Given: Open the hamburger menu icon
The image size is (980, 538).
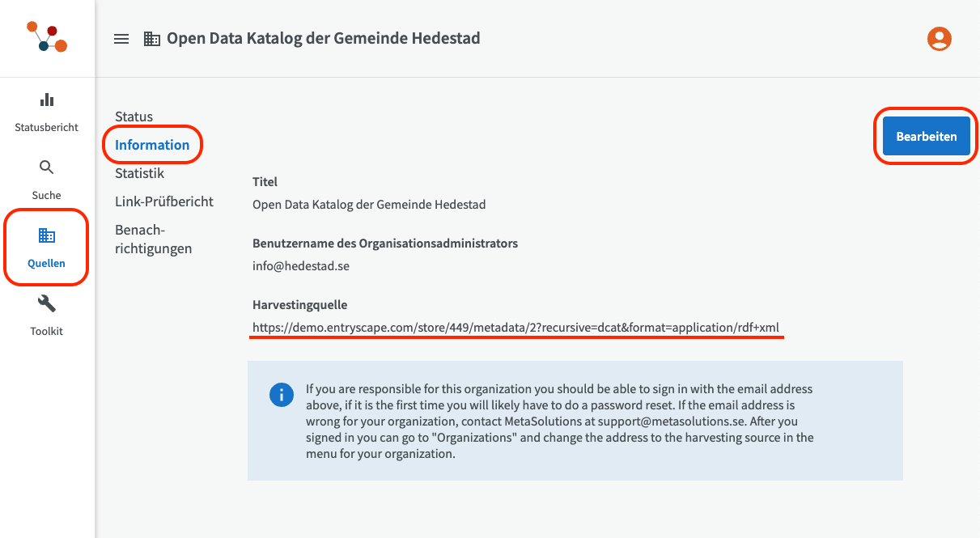Looking at the screenshot, I should [x=121, y=39].
